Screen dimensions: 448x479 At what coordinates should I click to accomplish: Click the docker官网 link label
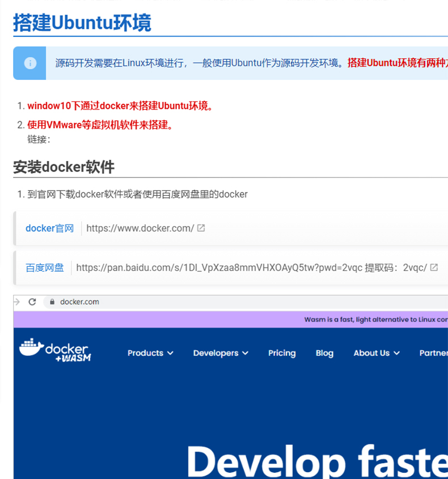[x=50, y=228]
